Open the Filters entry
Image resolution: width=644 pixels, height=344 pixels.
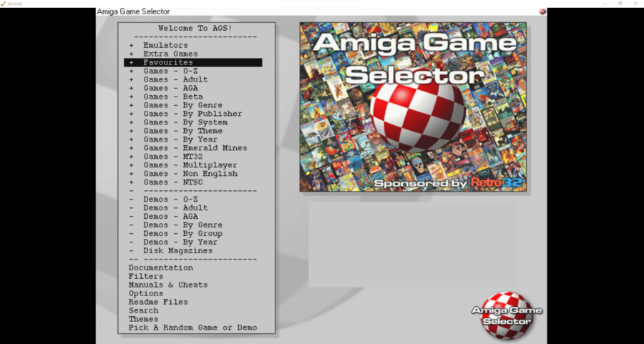[146, 277]
